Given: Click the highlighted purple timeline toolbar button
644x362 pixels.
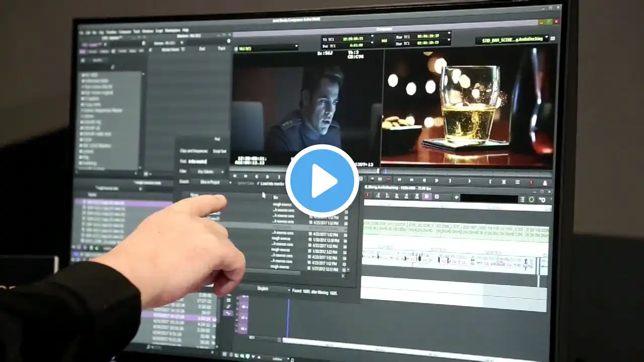Looking at the screenshot, I should click(x=427, y=197).
